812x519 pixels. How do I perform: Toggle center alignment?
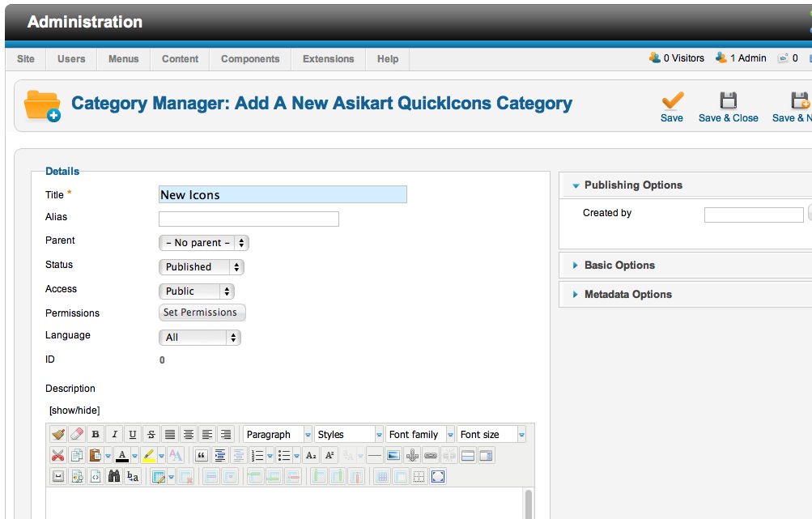[x=189, y=434]
